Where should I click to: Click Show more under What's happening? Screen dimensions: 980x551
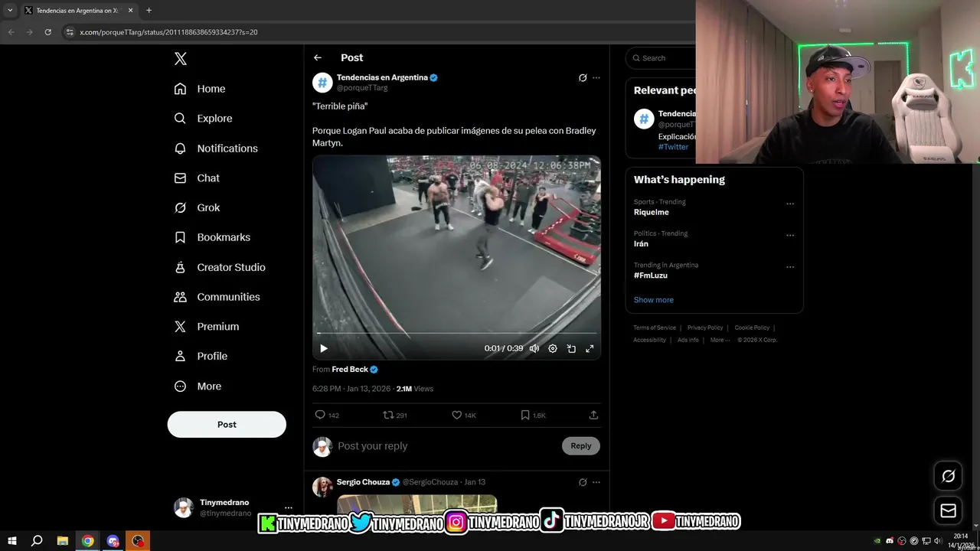pos(654,300)
